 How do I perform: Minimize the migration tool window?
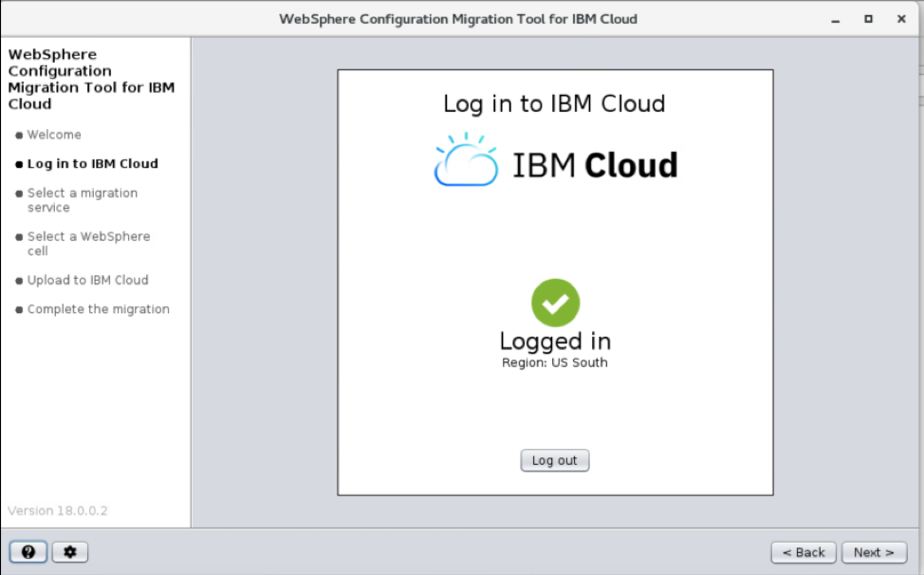click(836, 19)
